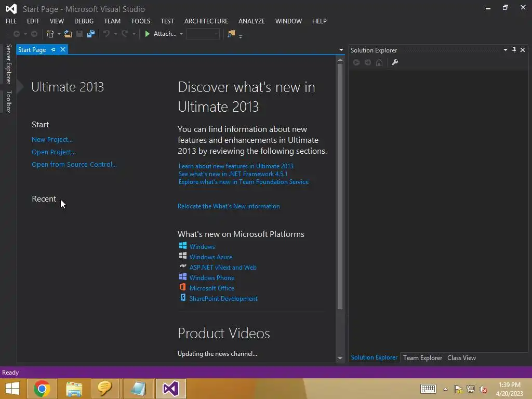This screenshot has width=532, height=399.
Task: Click the Attach... debug button label
Action: [165, 34]
